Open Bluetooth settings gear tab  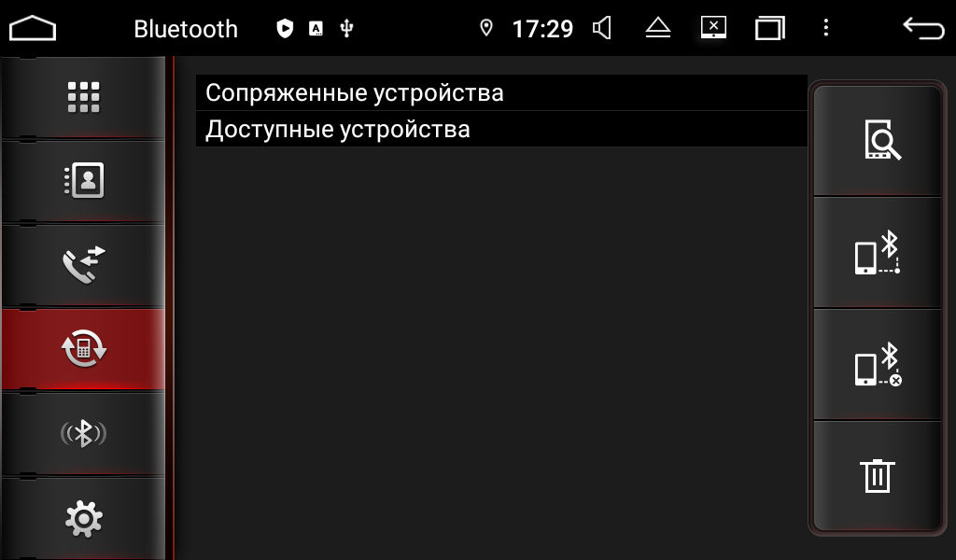(83, 519)
